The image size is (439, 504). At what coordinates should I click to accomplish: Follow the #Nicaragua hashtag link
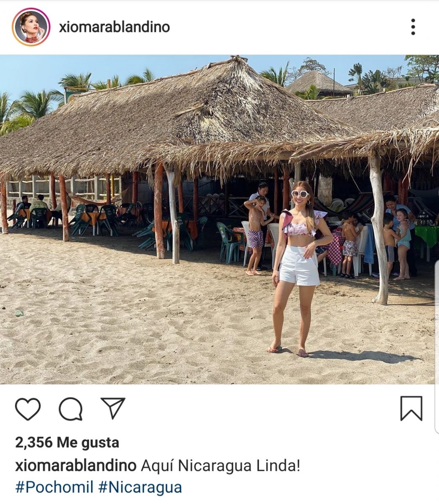(x=140, y=487)
